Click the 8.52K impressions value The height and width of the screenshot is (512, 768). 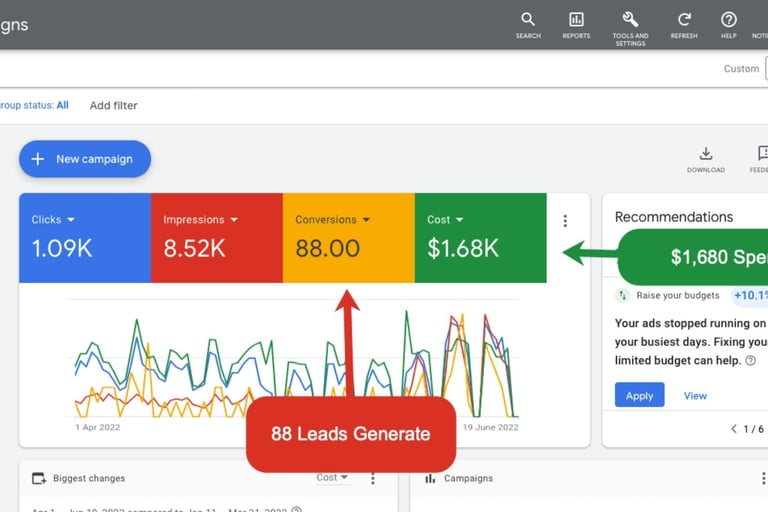[x=194, y=248]
